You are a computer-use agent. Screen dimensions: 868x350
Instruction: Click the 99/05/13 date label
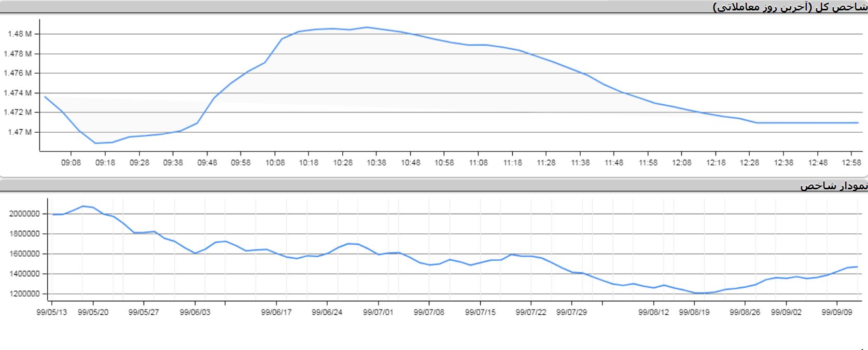point(52,313)
